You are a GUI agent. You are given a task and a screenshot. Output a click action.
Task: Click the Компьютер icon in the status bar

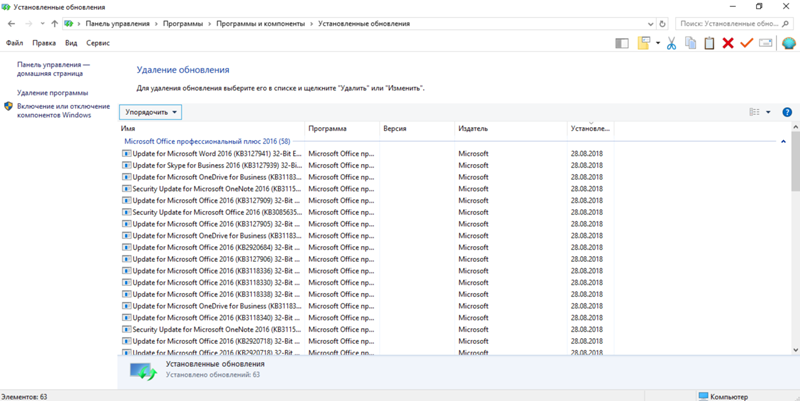(704, 396)
